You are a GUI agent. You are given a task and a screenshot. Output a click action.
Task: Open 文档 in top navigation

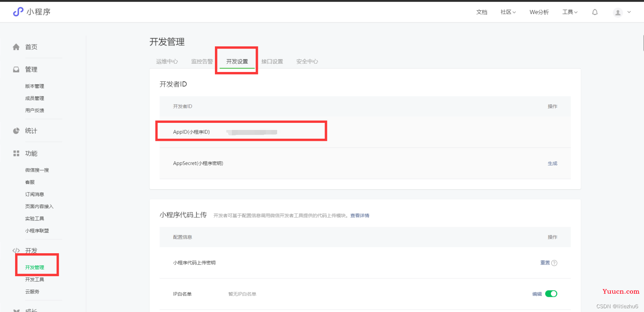coord(482,12)
